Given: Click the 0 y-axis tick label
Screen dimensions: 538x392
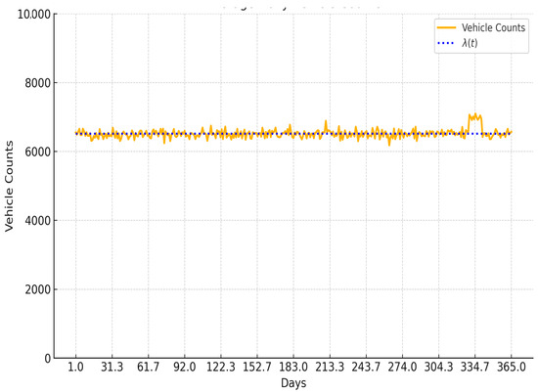Looking at the screenshot, I should (x=48, y=359).
